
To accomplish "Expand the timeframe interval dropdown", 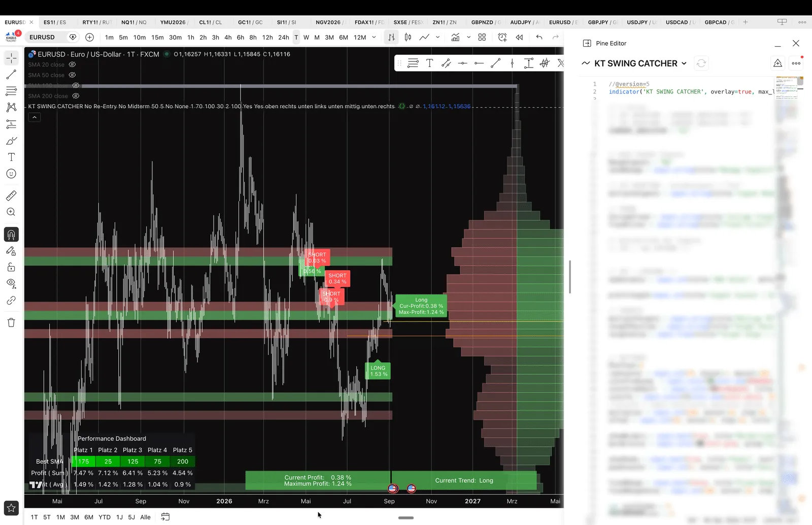I will click(374, 37).
